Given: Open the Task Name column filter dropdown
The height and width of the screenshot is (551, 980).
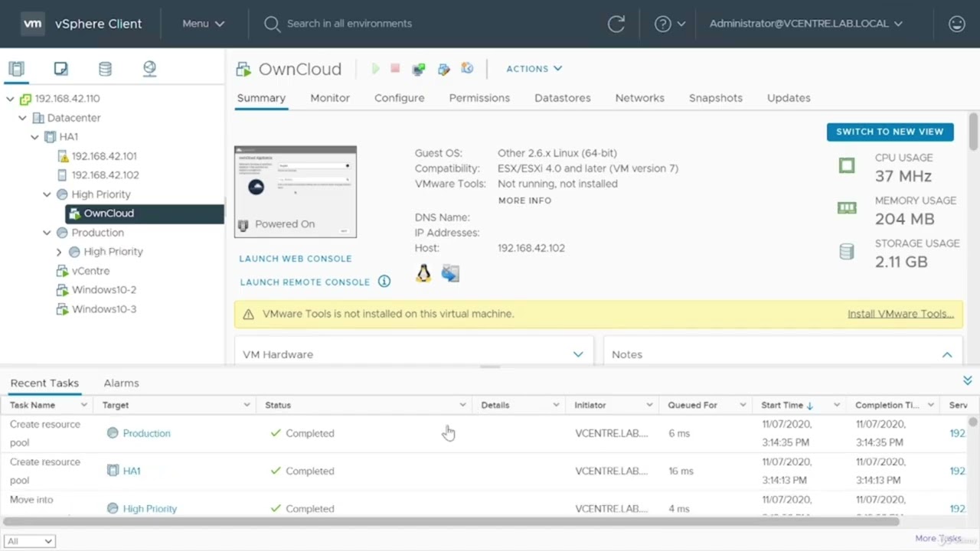Looking at the screenshot, I should [x=83, y=405].
